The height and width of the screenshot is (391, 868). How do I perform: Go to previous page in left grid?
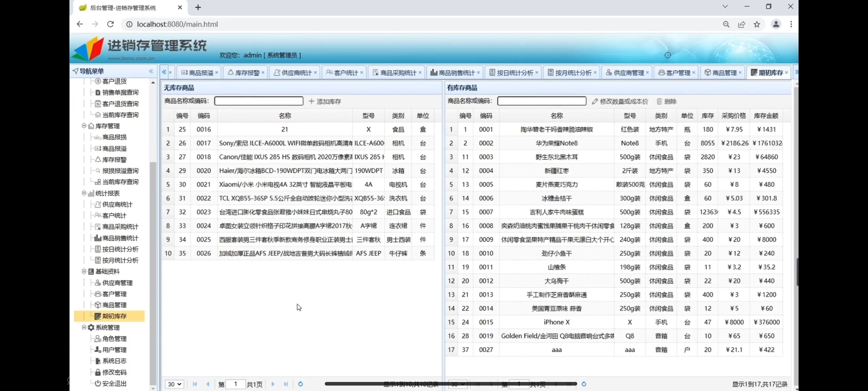208,384
